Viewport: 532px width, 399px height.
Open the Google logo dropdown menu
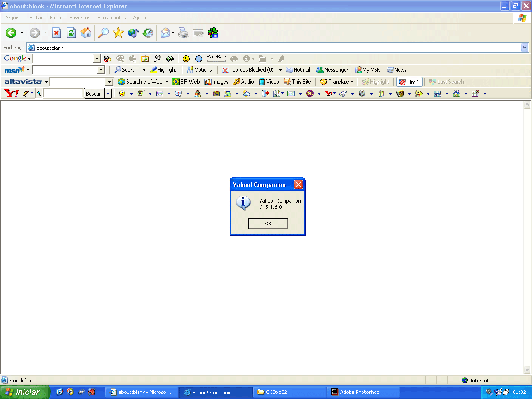29,59
